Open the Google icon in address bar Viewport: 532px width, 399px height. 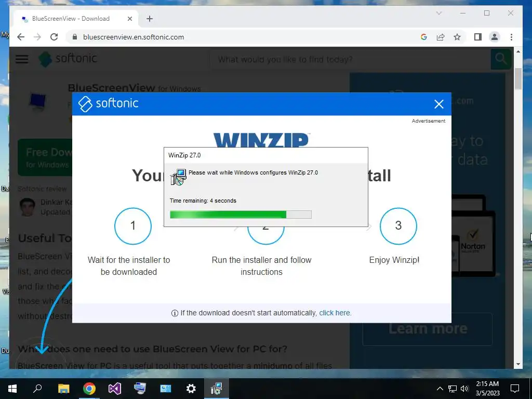coord(424,37)
